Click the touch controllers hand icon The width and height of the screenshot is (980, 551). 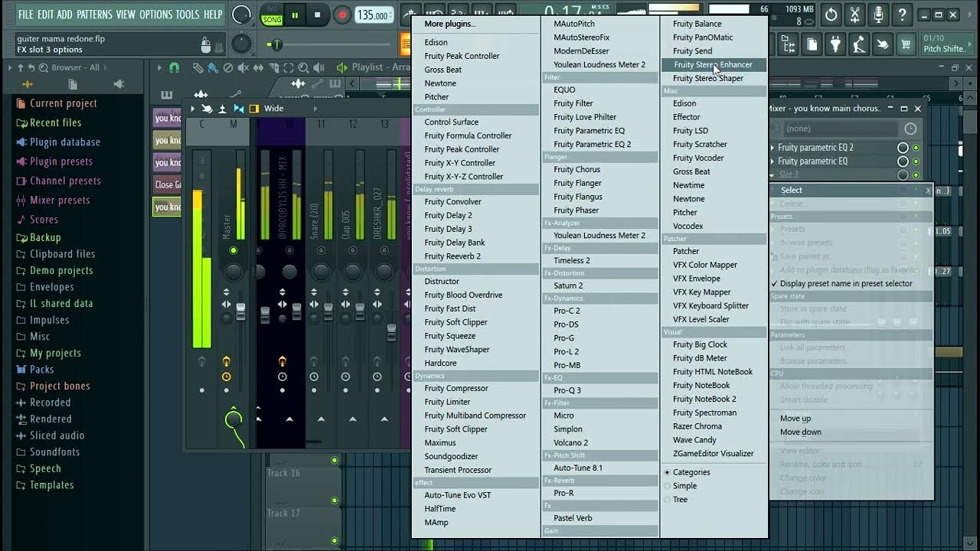[883, 45]
